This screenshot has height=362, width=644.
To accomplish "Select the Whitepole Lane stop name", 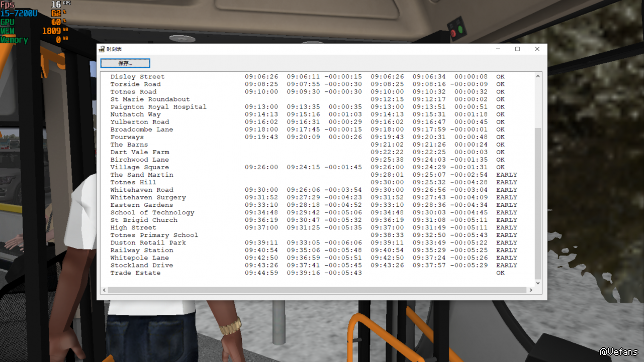I will pos(140,258).
